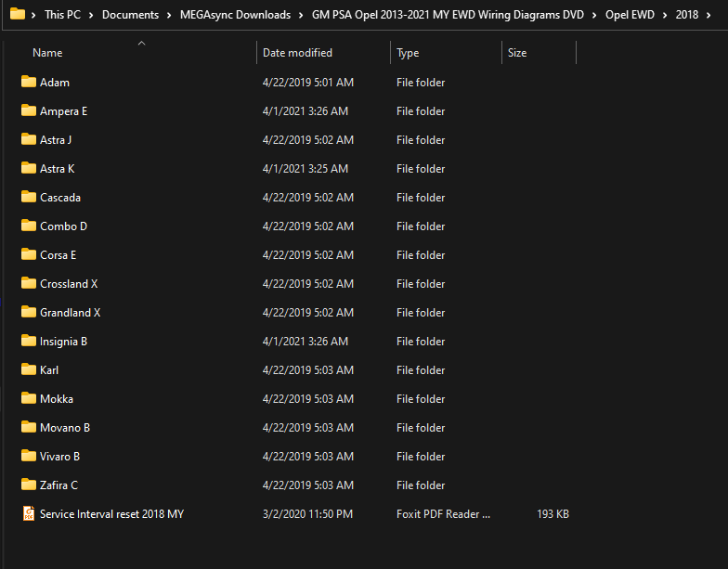Select the Mokka folder name
The height and width of the screenshot is (569, 728).
57,399
